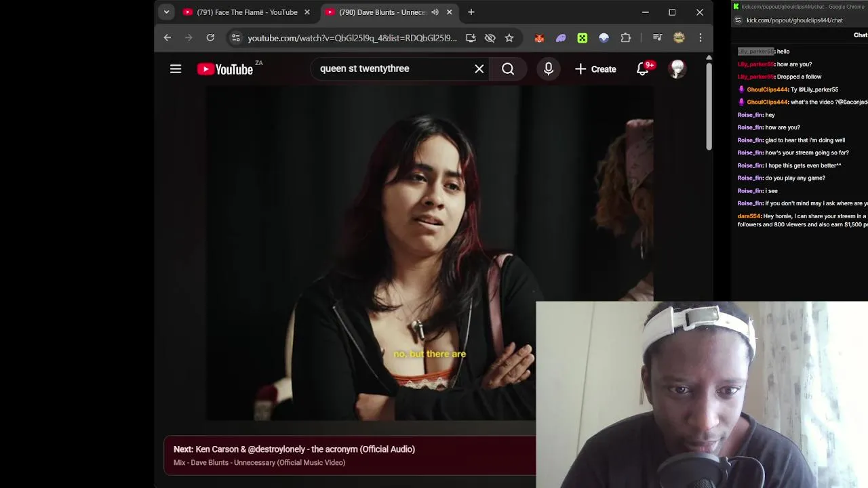
Task: Click 'how's your stream going so far?' message
Action: [x=793, y=153]
